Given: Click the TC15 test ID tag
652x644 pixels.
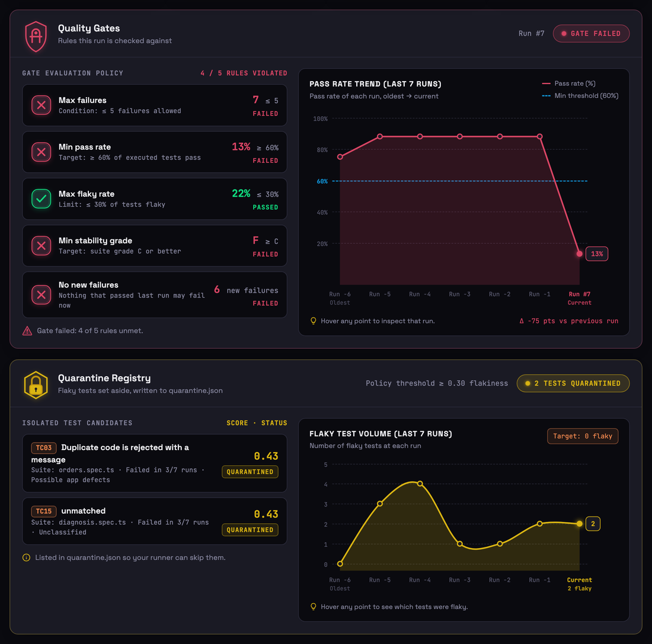Looking at the screenshot, I should coord(44,511).
